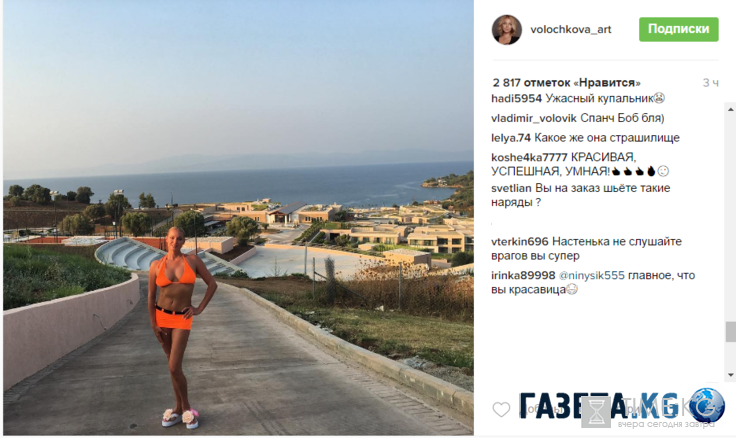Open commenter svetlian profile
The image size is (736, 438).
(x=511, y=188)
